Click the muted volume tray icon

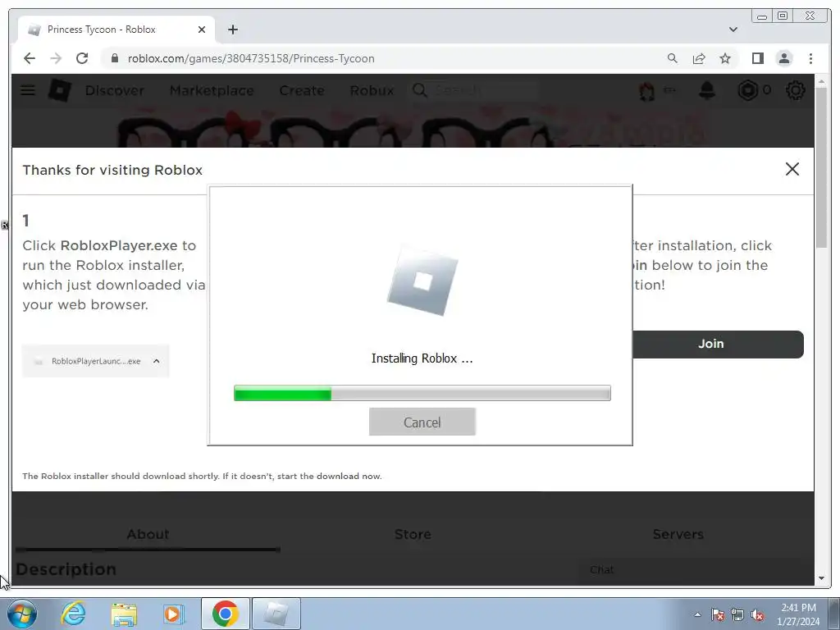[757, 614]
